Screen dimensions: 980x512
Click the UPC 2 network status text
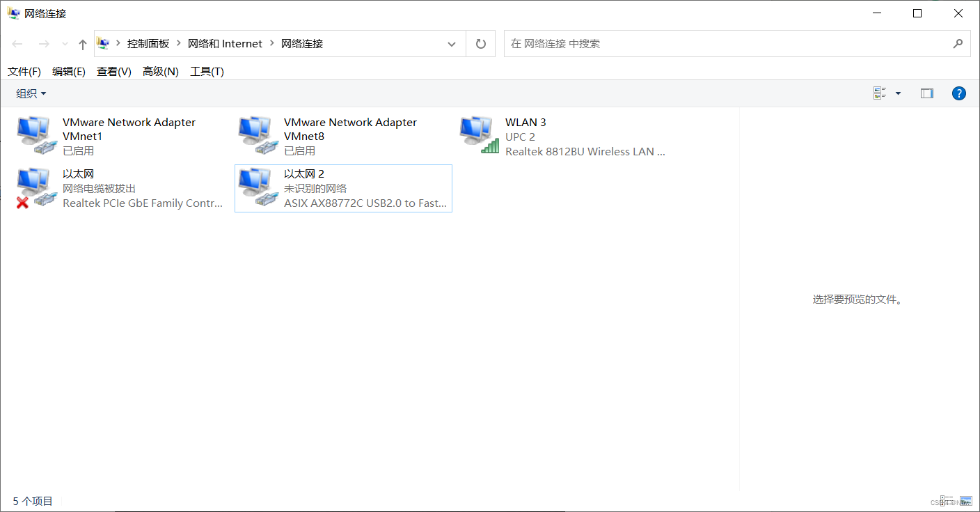(520, 137)
